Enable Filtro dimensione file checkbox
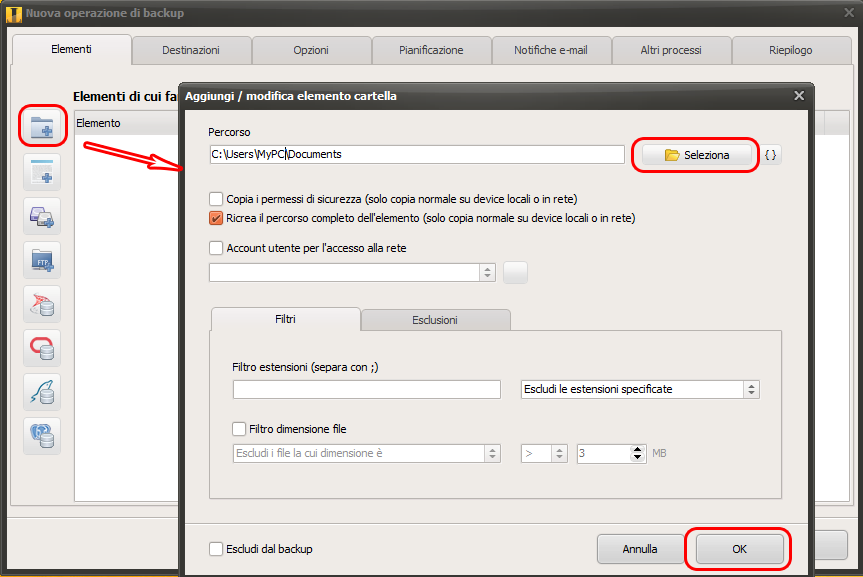Screen dimensions: 863x577 click(x=239, y=428)
